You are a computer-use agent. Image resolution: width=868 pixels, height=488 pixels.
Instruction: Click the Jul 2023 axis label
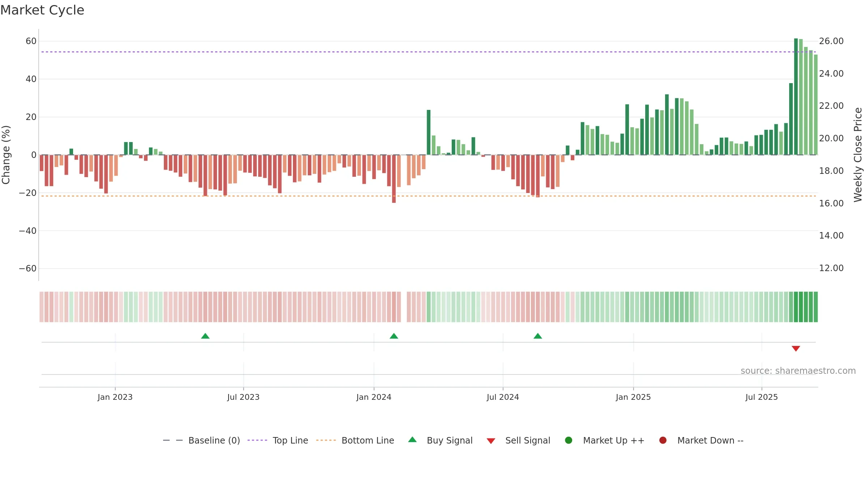pyautogui.click(x=243, y=397)
